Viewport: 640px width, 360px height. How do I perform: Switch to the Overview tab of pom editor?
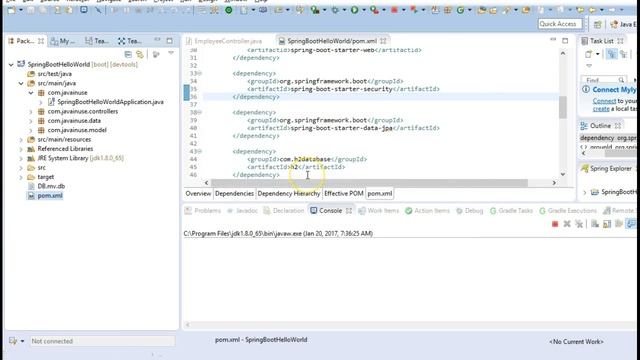(x=198, y=193)
